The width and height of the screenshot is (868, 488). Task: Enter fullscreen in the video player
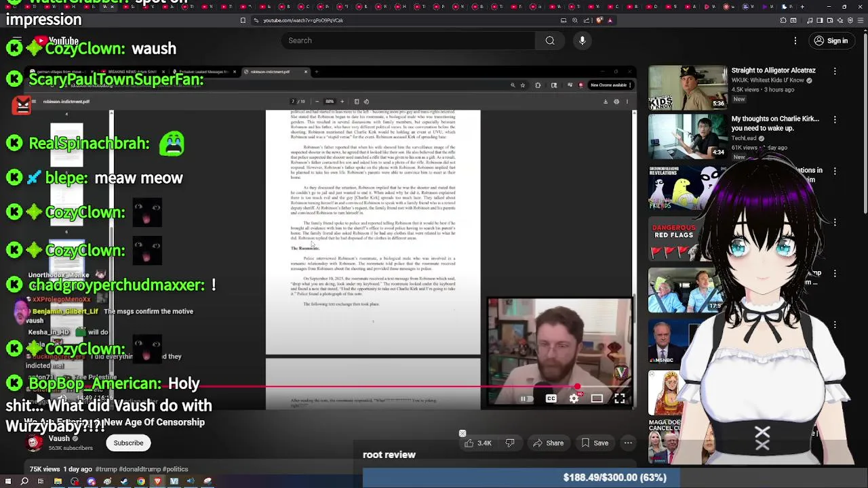pos(620,399)
